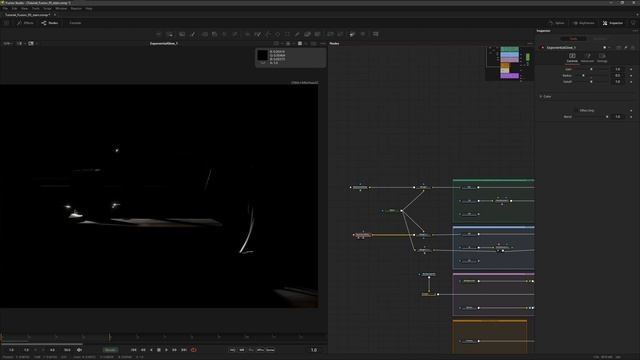Select the Tutorial_Fusion_09_start.comp tab
Image resolution: width=640 pixels, height=360 pixels.
point(28,15)
